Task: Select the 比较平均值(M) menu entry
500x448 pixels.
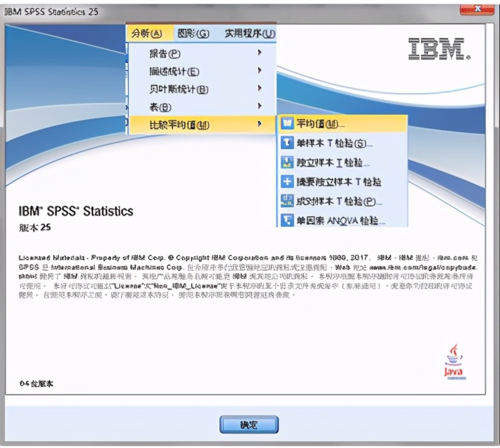Action: click(202, 125)
